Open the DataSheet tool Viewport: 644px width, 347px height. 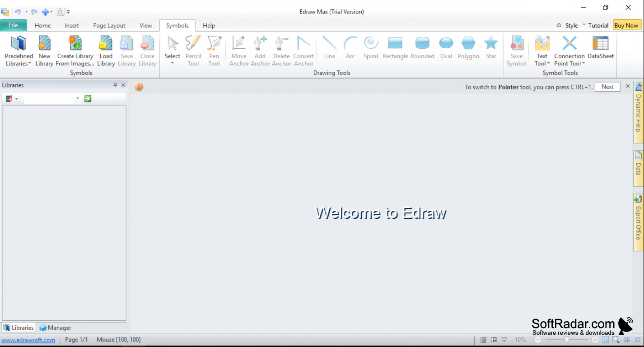pyautogui.click(x=601, y=48)
